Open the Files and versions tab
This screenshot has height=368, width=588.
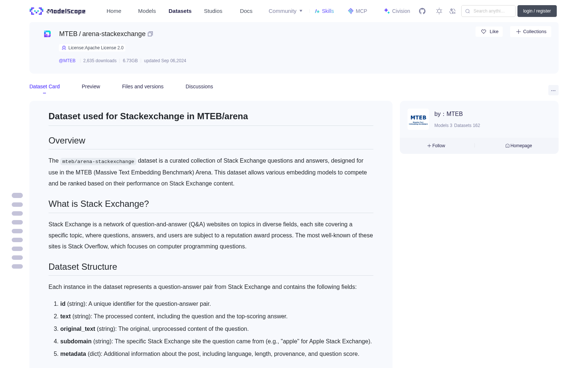[143, 86]
